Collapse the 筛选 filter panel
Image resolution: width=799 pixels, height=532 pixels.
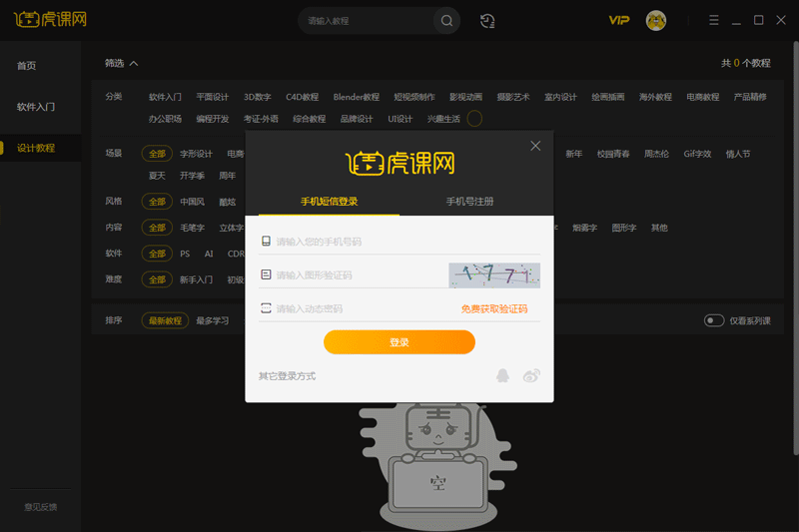point(121,63)
